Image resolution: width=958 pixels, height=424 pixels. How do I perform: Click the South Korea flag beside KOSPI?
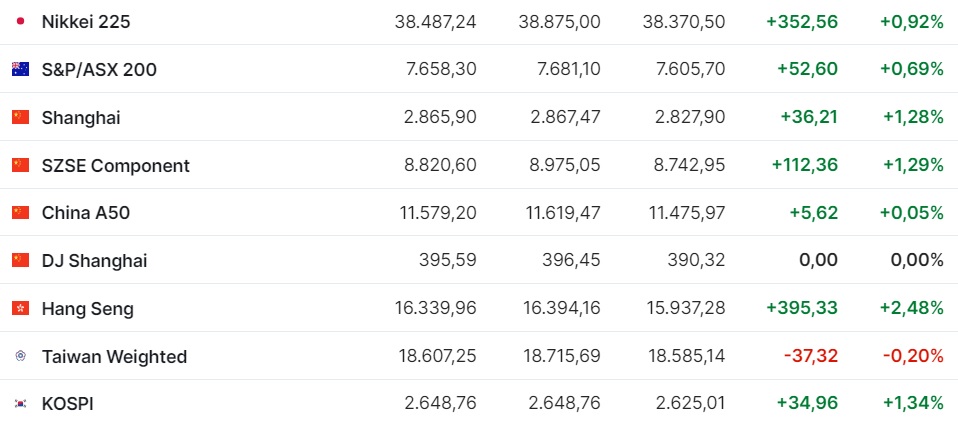20,403
